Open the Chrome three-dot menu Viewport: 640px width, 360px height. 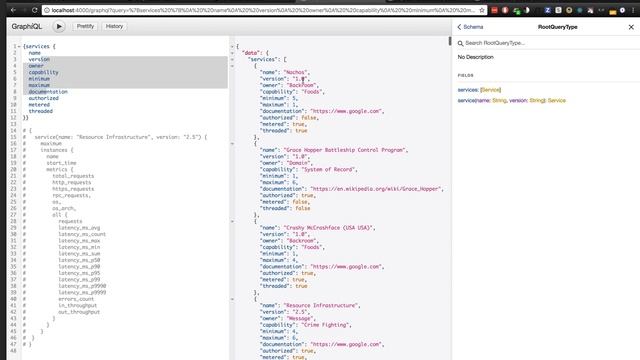point(633,10)
